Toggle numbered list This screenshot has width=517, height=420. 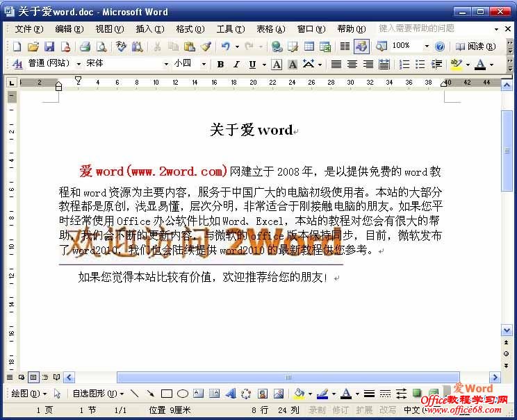404,65
